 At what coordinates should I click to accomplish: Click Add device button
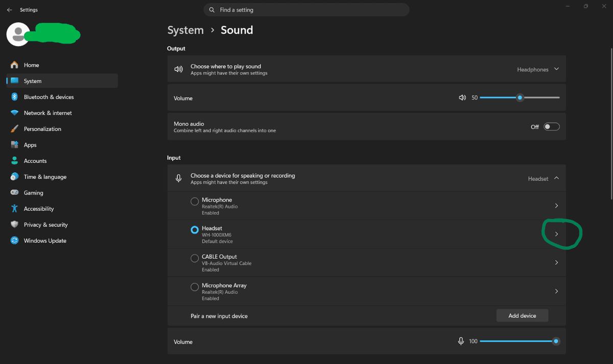click(522, 316)
